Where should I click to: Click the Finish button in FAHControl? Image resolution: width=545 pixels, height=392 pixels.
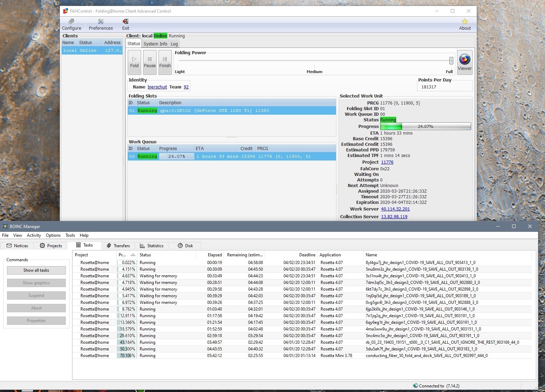click(165, 62)
